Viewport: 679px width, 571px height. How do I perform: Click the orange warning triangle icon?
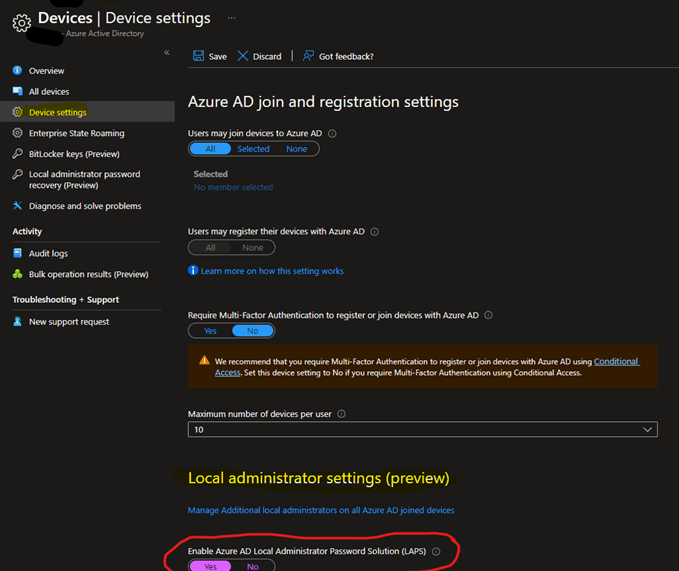(x=204, y=360)
